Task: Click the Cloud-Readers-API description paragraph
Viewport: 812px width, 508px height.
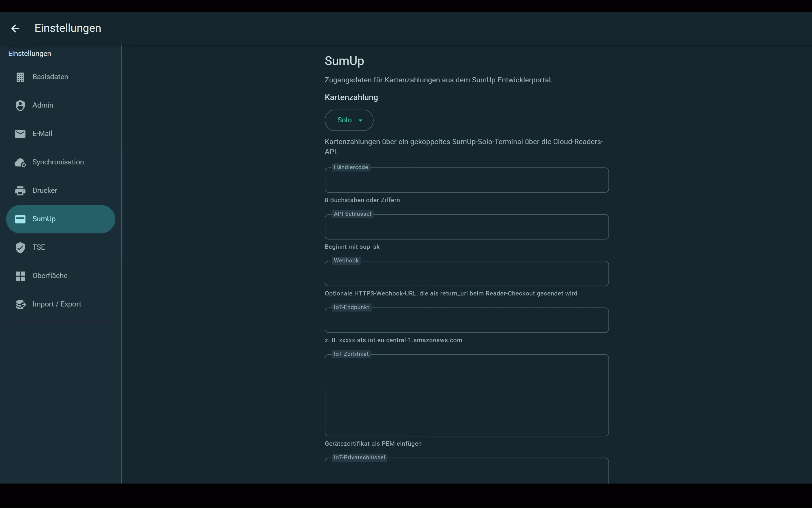Action: coord(464,147)
